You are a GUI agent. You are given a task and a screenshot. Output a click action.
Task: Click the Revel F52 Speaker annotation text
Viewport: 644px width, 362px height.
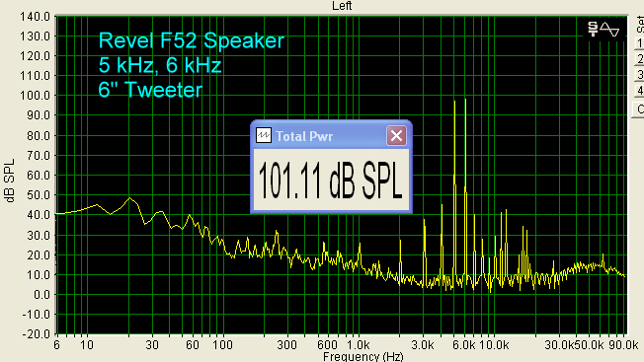click(192, 40)
